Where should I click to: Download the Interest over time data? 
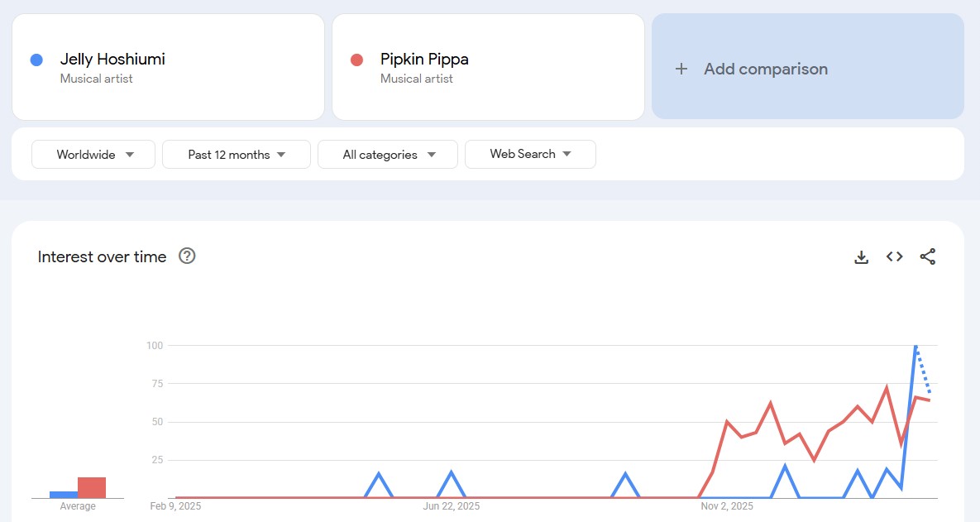(861, 257)
